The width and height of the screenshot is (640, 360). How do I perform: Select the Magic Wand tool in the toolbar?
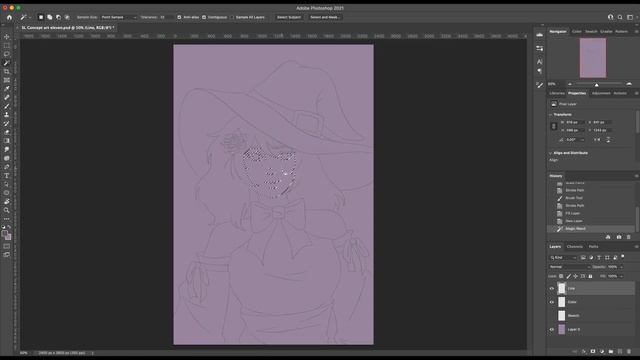click(7, 63)
